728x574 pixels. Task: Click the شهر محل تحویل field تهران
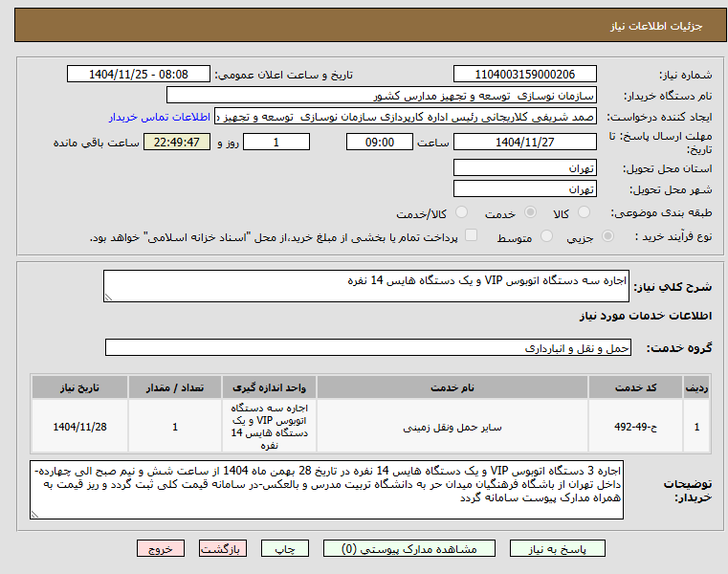coord(524,189)
